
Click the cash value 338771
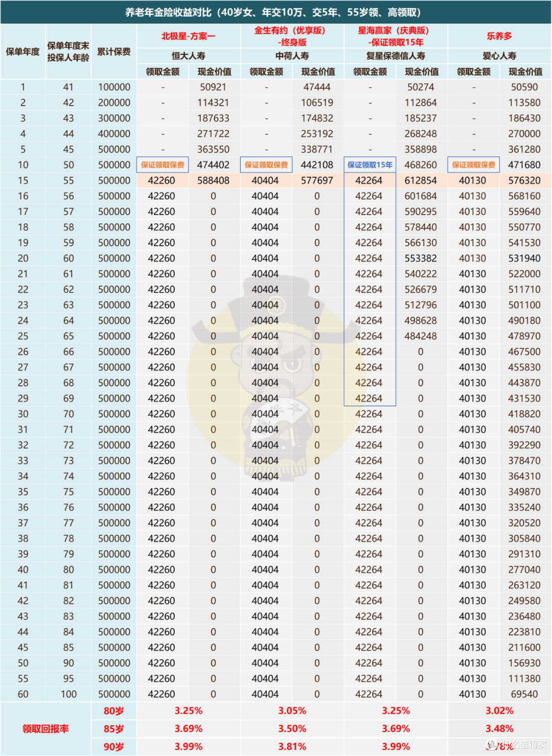317,150
